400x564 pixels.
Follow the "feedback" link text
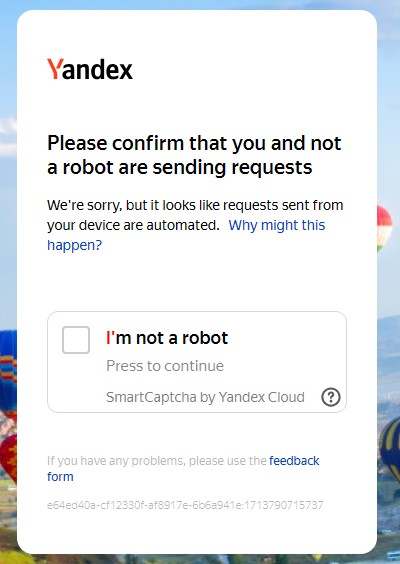[x=294, y=460]
